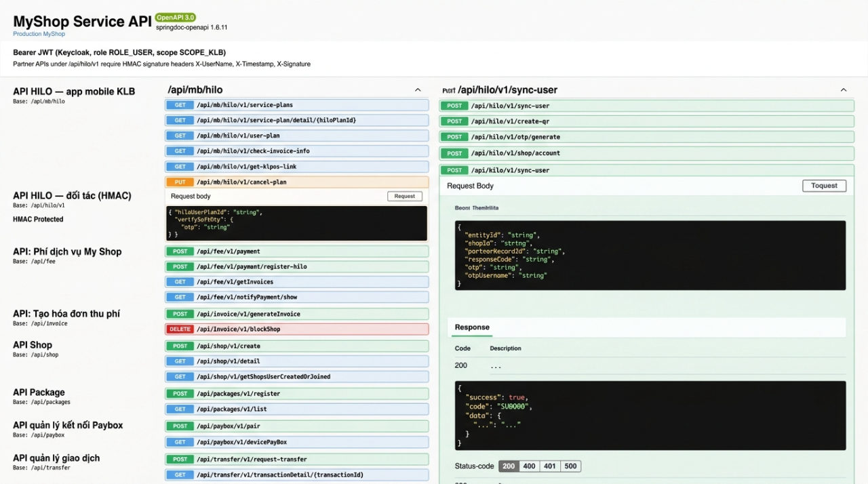
Task: Select API quản lý giao dịch heading
Action: click(56, 458)
